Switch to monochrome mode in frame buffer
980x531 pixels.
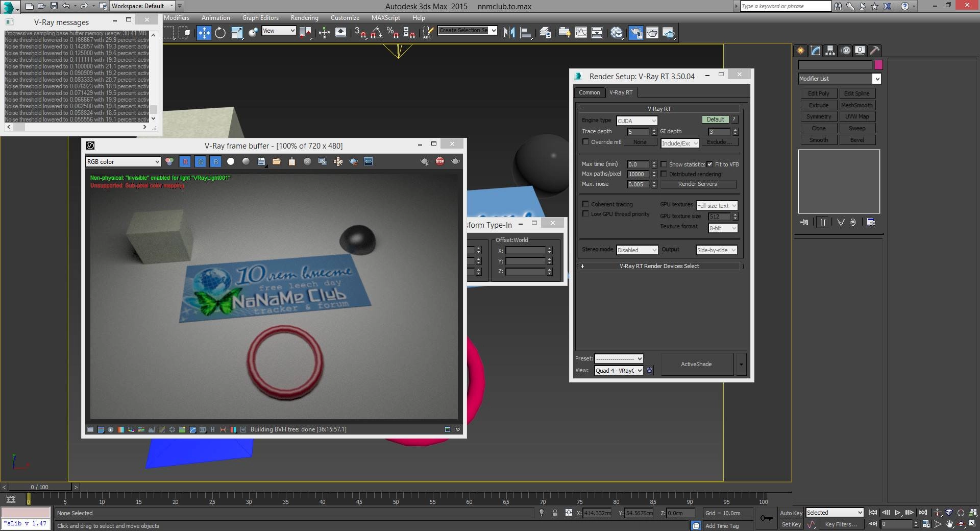pos(246,161)
